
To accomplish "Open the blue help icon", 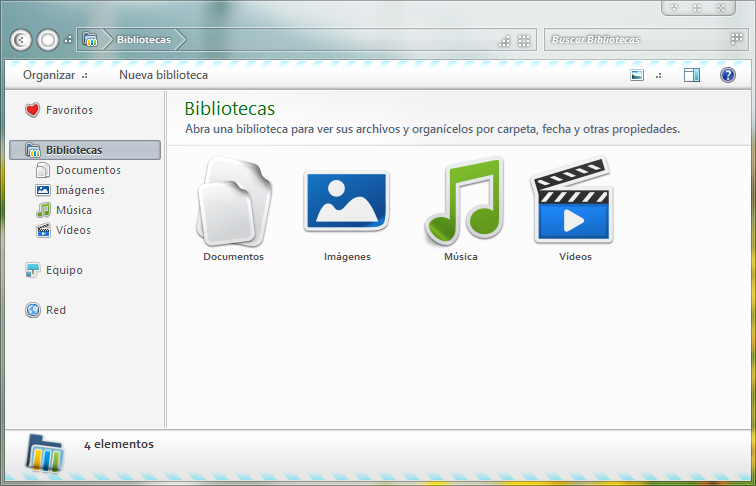I will pos(728,75).
